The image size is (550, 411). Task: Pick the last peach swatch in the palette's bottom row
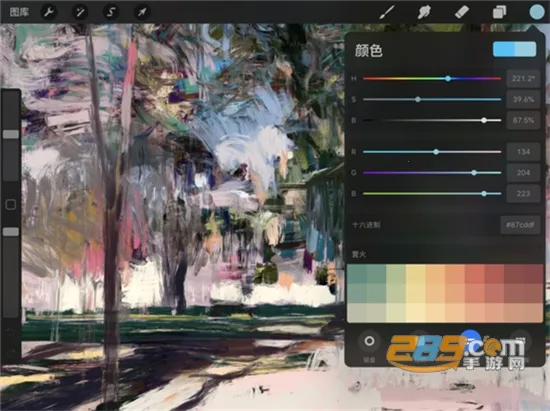pyautogui.click(x=534, y=313)
